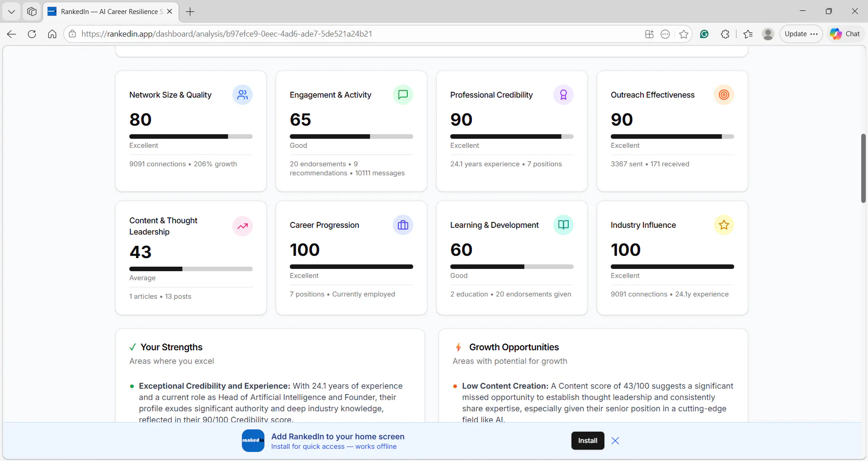The image size is (868, 461).
Task: Click '2 education • 20 endorsements given' text
Action: 511,294
